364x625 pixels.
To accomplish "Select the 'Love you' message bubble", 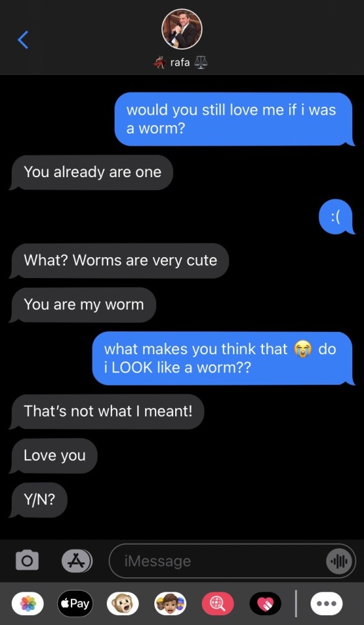I will click(55, 456).
